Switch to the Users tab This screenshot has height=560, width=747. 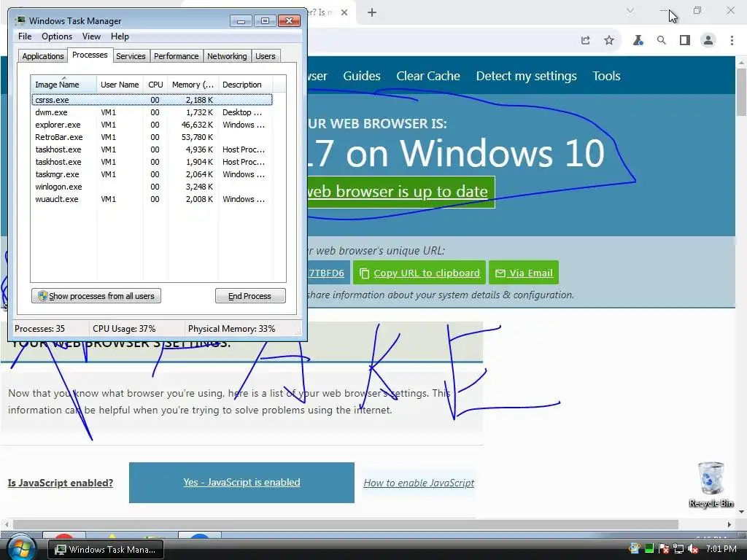point(266,56)
